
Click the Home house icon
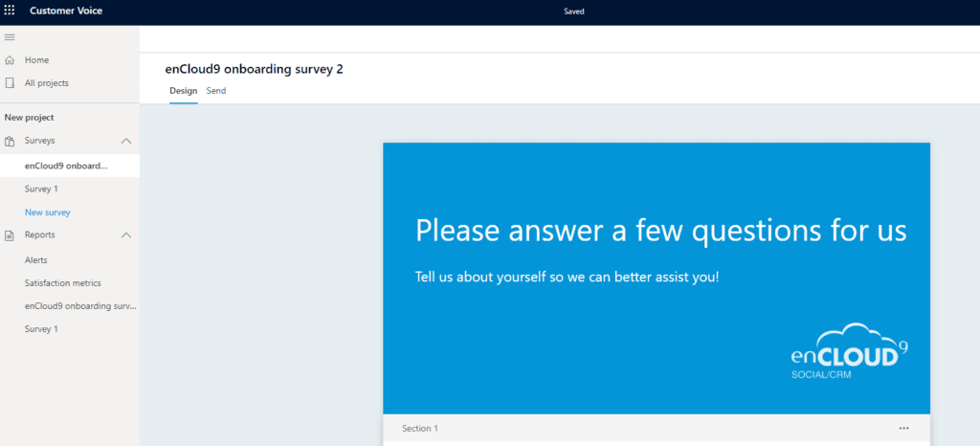pos(10,60)
